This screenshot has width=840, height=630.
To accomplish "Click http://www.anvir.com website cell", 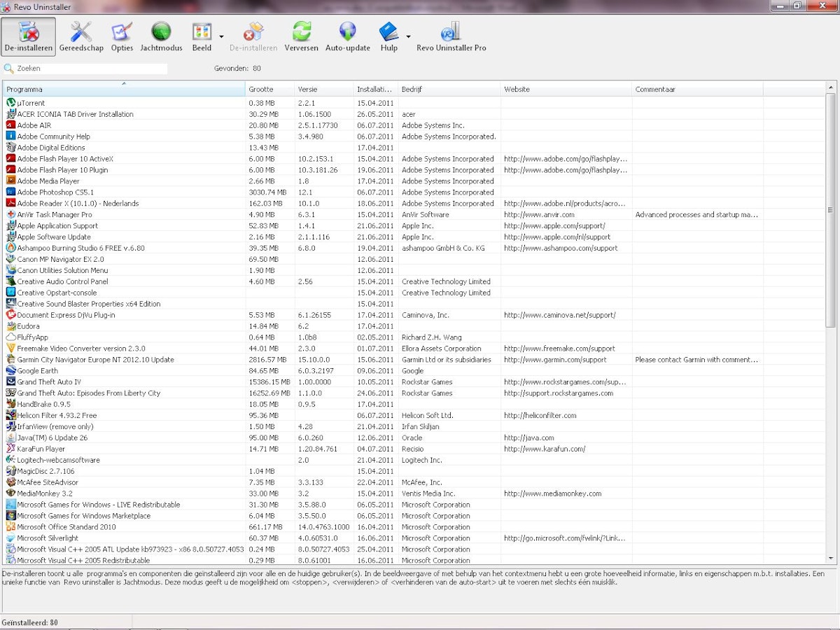I will [539, 215].
